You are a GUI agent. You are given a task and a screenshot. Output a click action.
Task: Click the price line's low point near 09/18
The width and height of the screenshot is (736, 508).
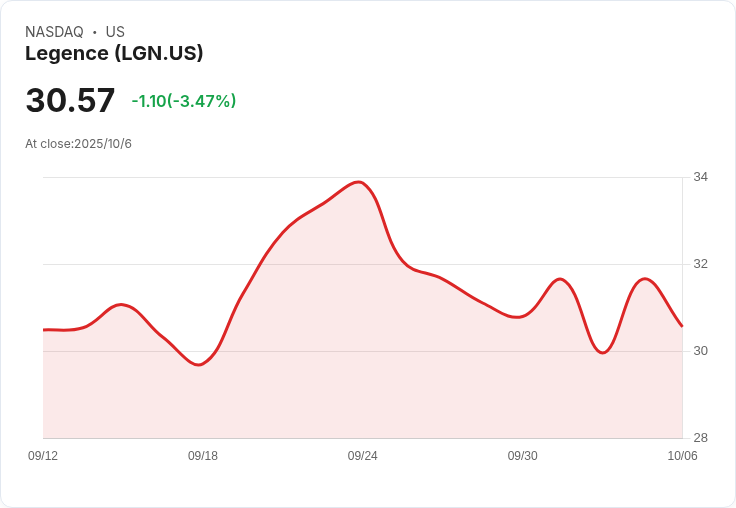point(198,365)
